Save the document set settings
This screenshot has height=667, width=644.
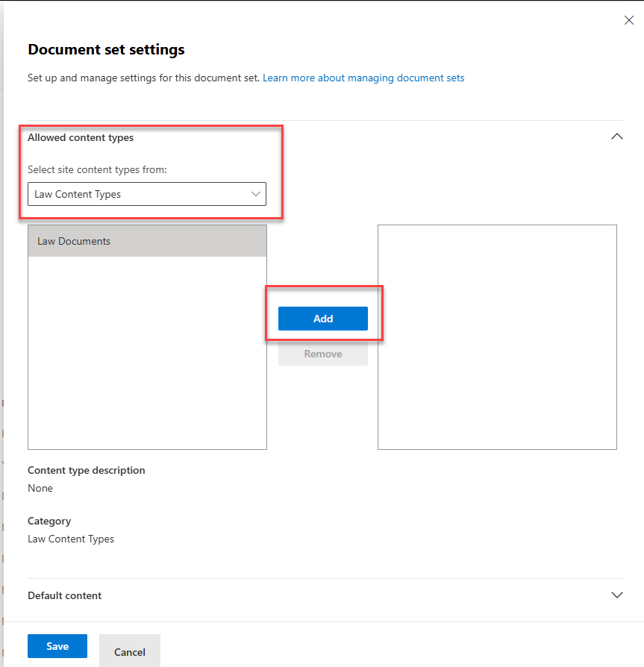pos(57,646)
